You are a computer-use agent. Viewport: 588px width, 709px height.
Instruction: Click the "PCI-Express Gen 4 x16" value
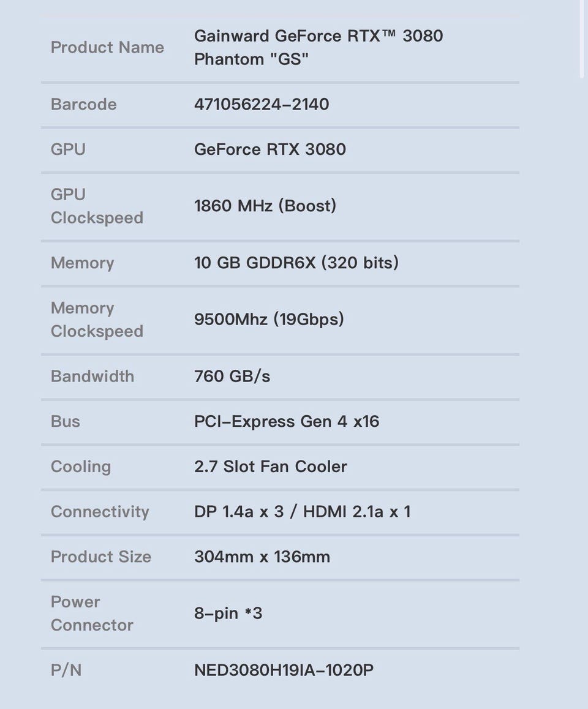click(287, 421)
